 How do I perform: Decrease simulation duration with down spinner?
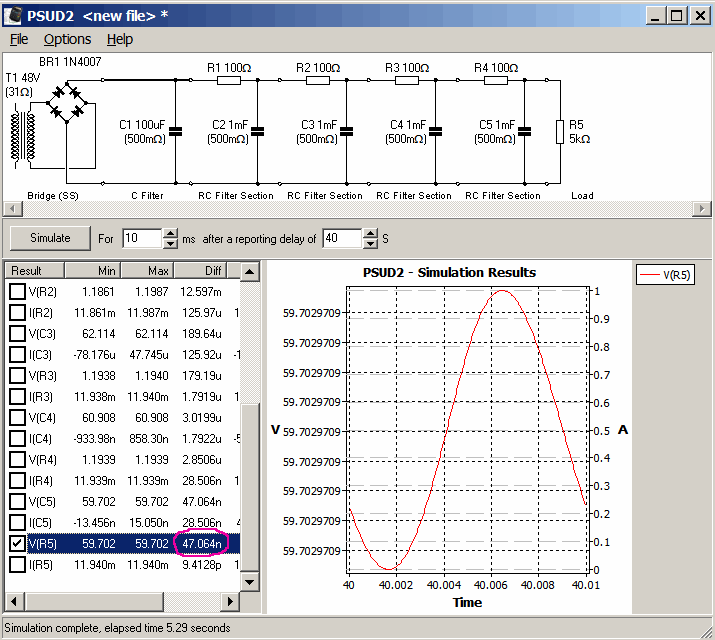pos(170,243)
